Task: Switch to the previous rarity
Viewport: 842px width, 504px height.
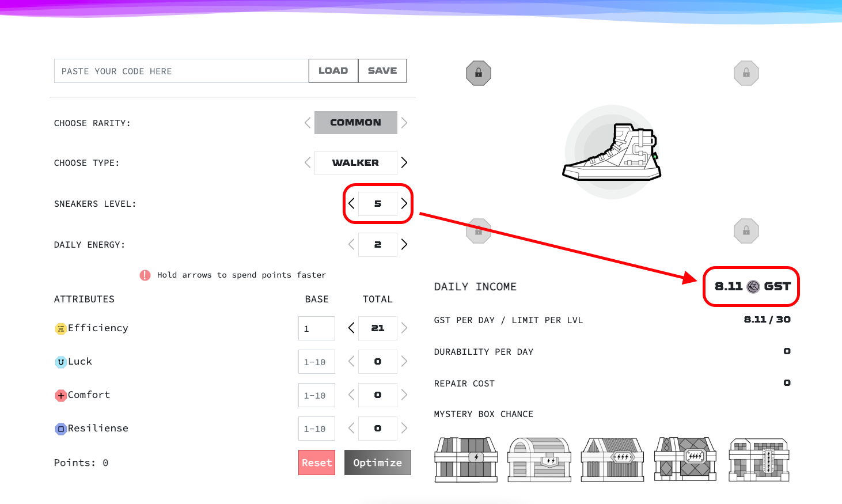Action: (308, 123)
